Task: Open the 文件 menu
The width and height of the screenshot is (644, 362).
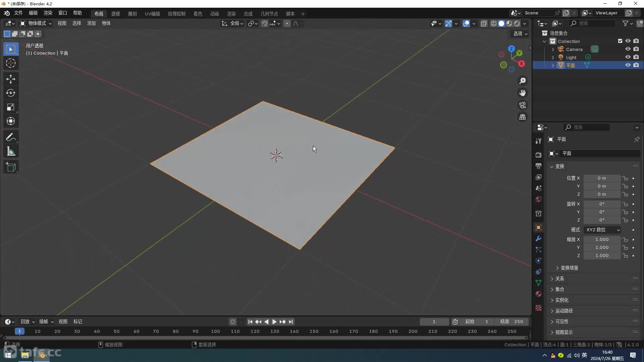Action: [18, 13]
